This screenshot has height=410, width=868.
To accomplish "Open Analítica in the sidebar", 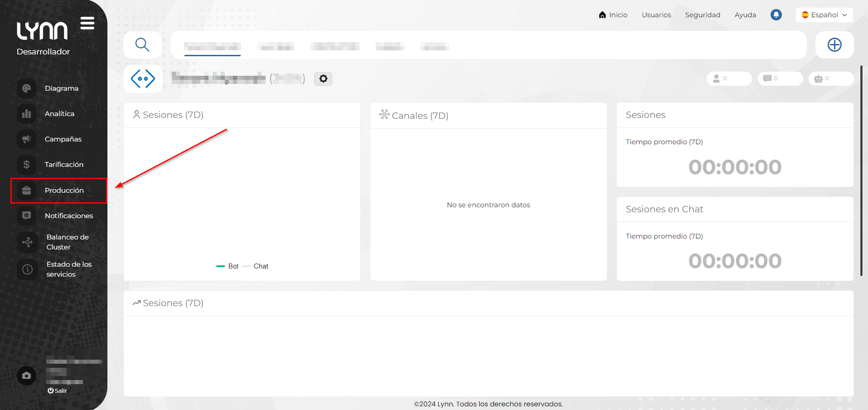I will coord(59,114).
